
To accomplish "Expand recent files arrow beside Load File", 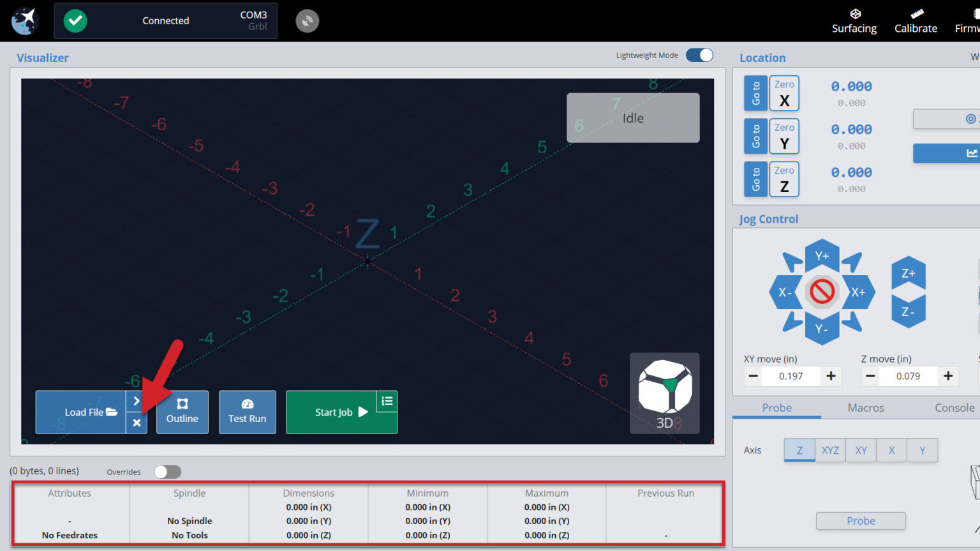I will 137,401.
